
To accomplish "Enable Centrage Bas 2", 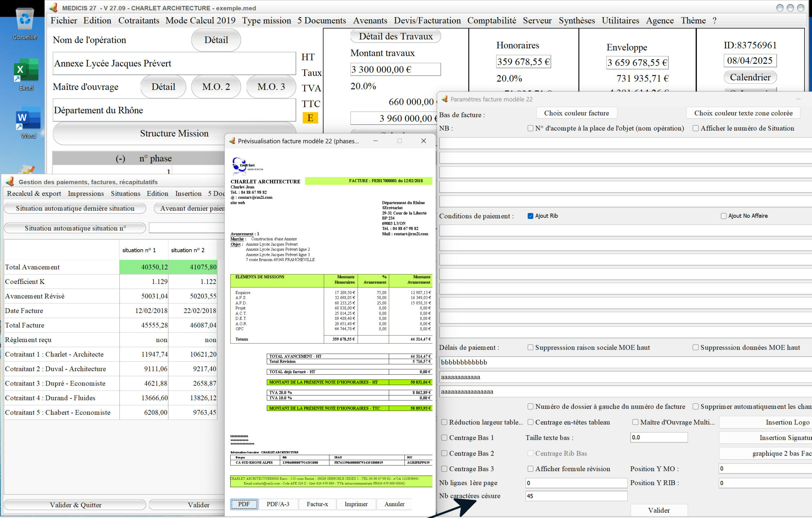I will (444, 453).
